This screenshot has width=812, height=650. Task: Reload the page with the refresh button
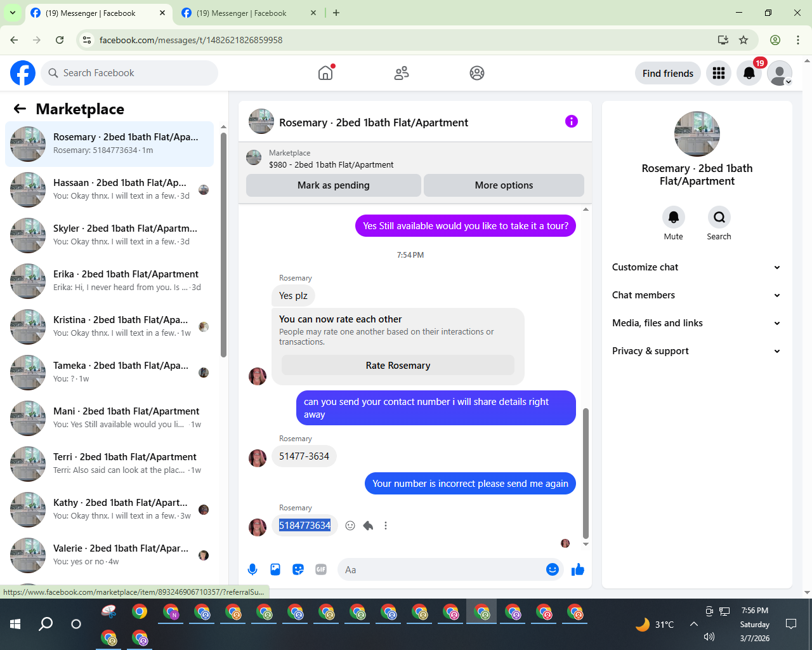60,40
